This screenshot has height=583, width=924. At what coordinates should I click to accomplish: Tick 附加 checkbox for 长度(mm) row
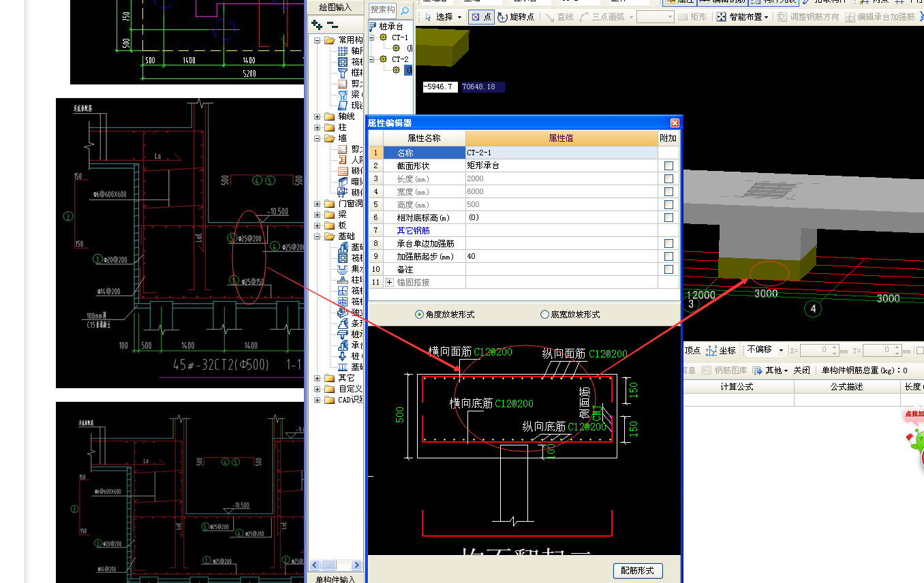coord(668,178)
